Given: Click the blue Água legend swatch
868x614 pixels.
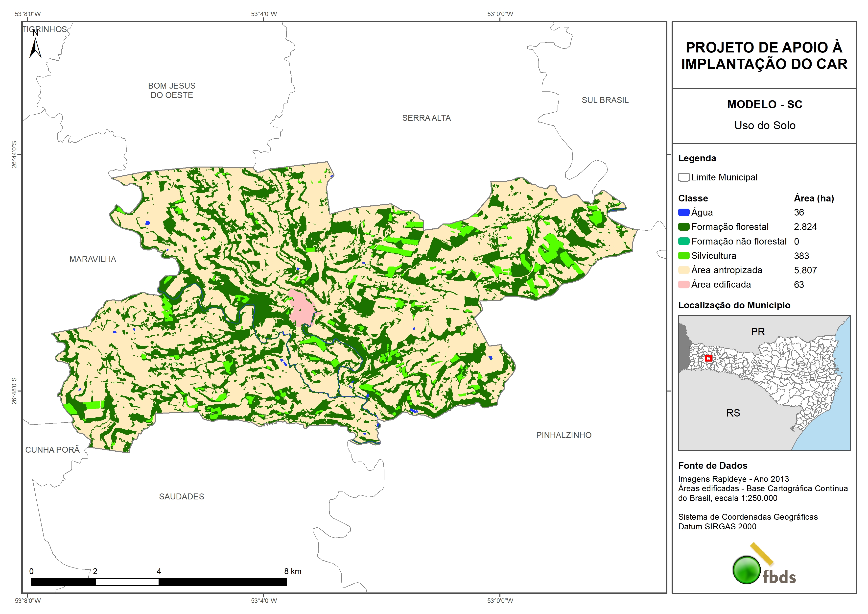Looking at the screenshot, I should point(683,213).
